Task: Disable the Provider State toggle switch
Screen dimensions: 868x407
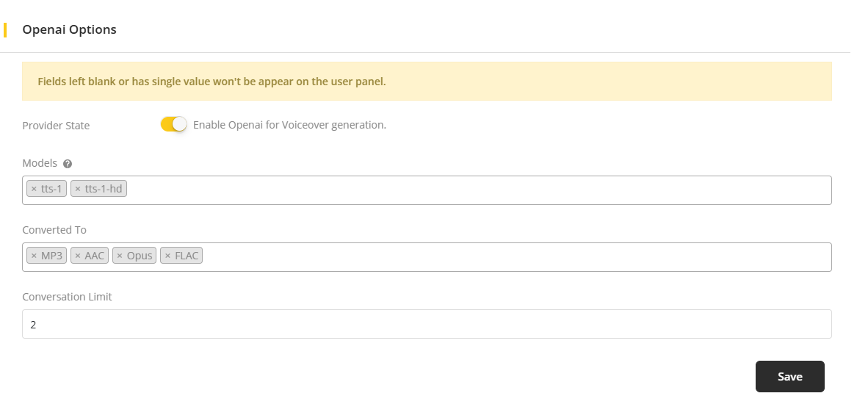Action: click(x=174, y=125)
